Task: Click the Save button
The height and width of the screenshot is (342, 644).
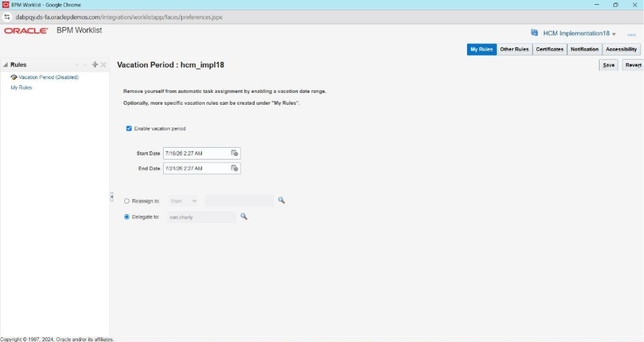Action: pyautogui.click(x=609, y=65)
